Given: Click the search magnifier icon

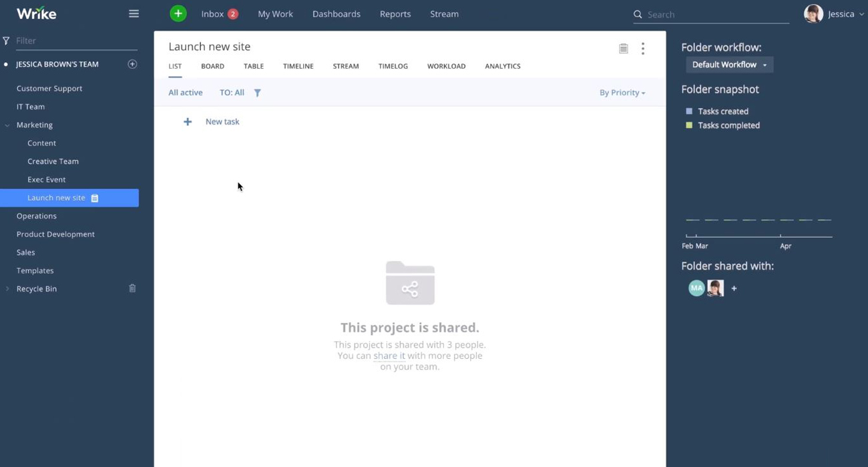Looking at the screenshot, I should [638, 14].
